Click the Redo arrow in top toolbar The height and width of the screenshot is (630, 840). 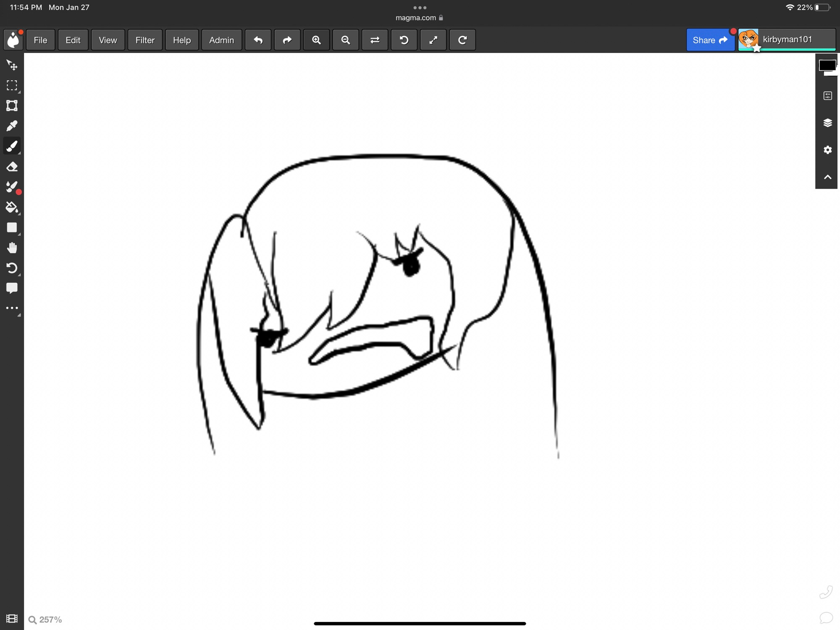click(287, 40)
